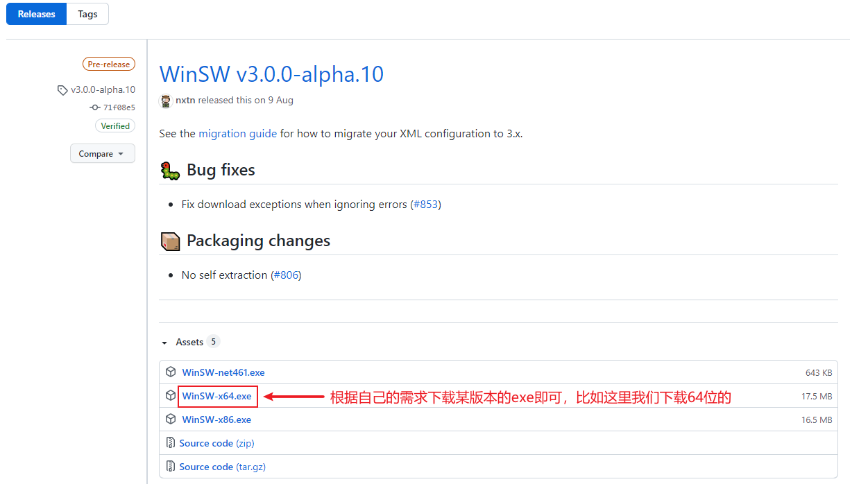
Task: Open issue #853 link
Action: 426,204
